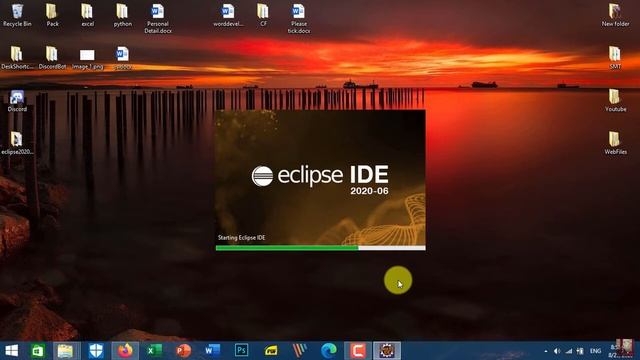Open File Explorer from the taskbar
This screenshot has width=640, height=360.
pyautogui.click(x=65, y=351)
